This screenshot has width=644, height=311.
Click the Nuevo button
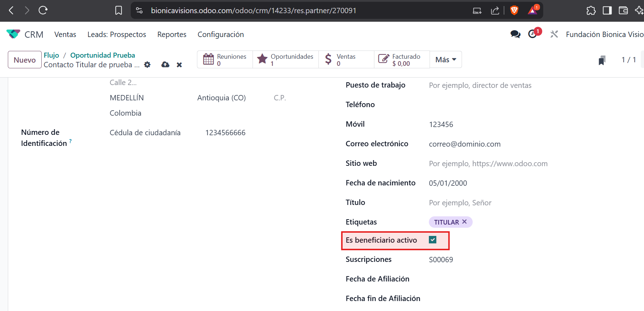pos(25,60)
